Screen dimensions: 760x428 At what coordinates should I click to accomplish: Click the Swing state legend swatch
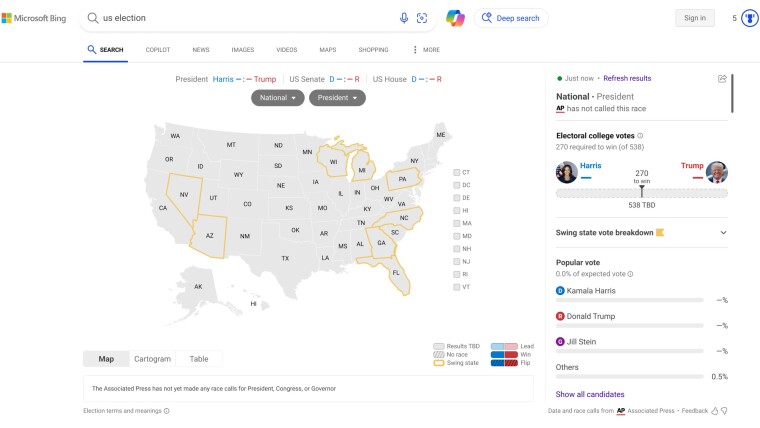click(439, 363)
